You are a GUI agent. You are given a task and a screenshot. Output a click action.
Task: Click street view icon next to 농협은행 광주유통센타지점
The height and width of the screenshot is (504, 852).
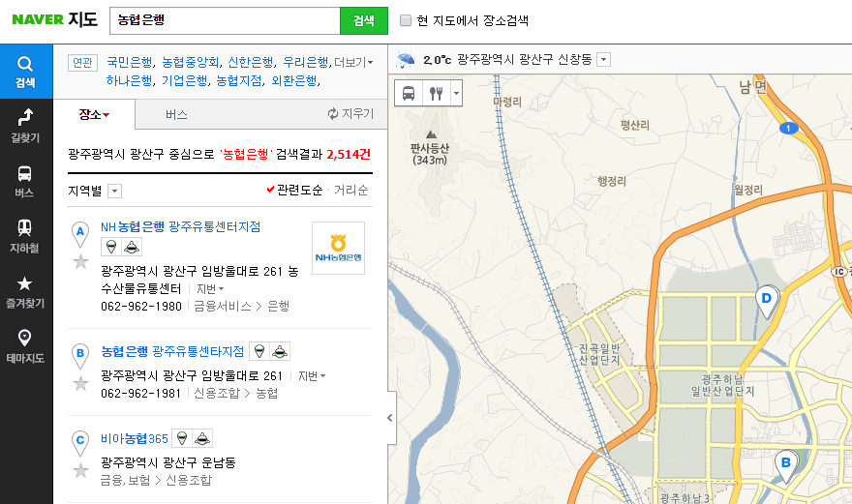(280, 351)
